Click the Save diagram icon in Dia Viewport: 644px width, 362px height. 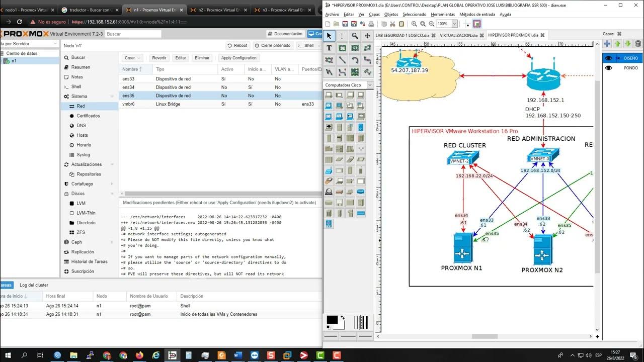tap(345, 24)
